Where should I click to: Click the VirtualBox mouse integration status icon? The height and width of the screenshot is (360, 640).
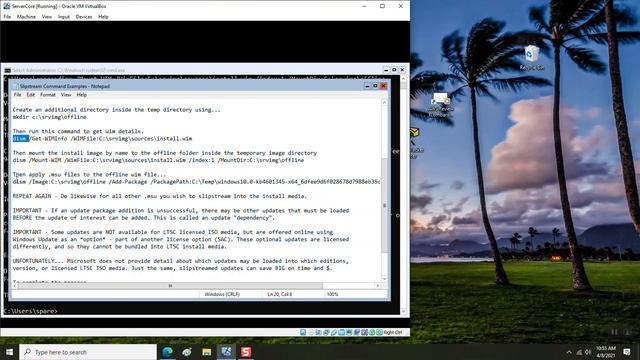(372, 332)
